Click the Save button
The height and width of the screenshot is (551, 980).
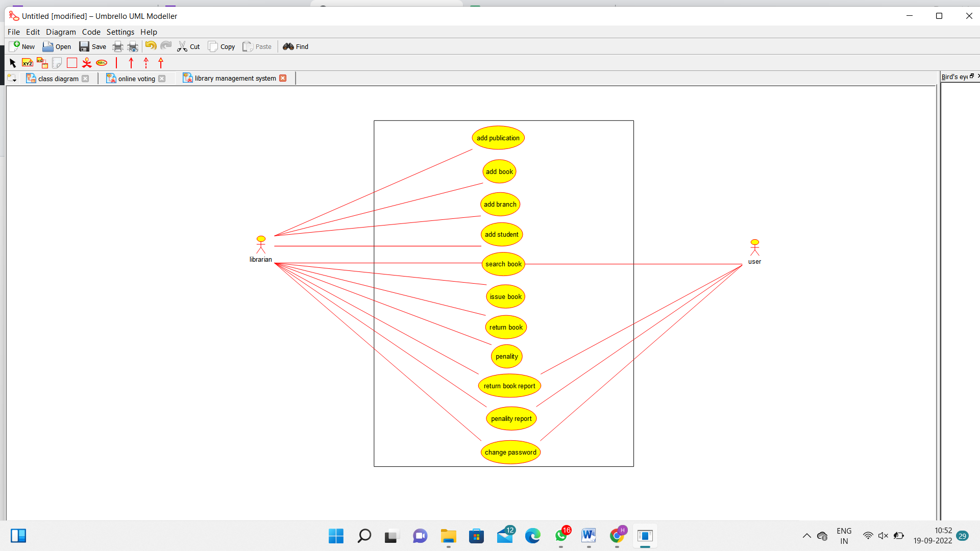pos(93,47)
